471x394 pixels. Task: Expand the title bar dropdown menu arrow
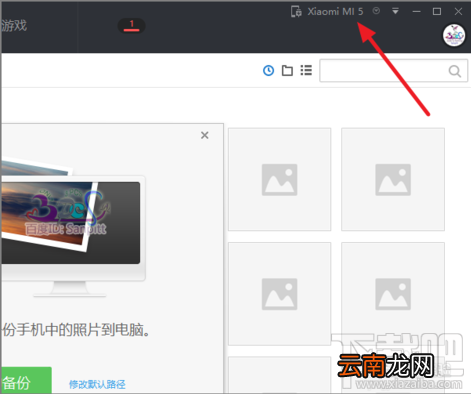click(x=395, y=11)
